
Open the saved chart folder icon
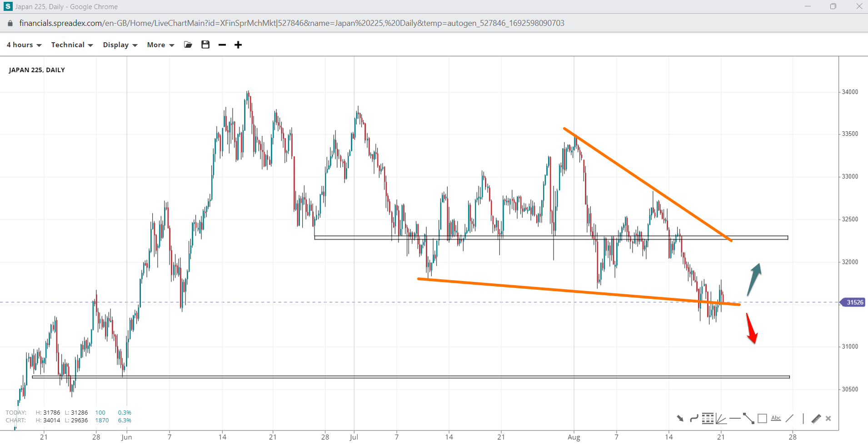tap(188, 44)
